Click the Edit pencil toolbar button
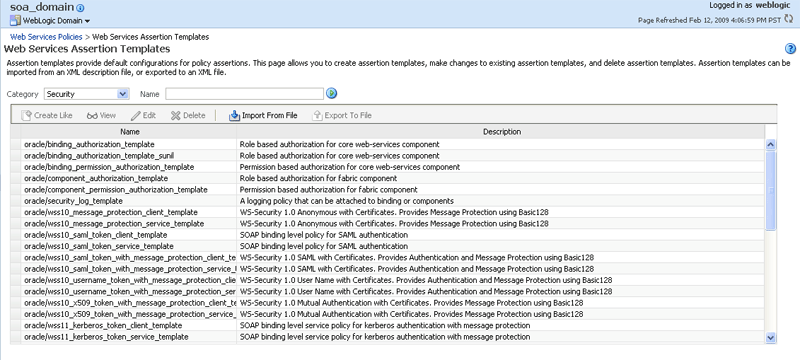The height and width of the screenshot is (360, 800). coord(143,115)
